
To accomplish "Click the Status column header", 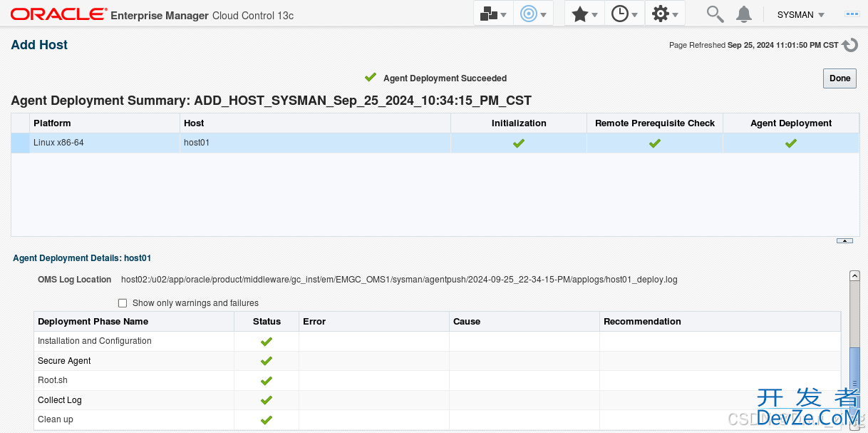I will pos(267,322).
